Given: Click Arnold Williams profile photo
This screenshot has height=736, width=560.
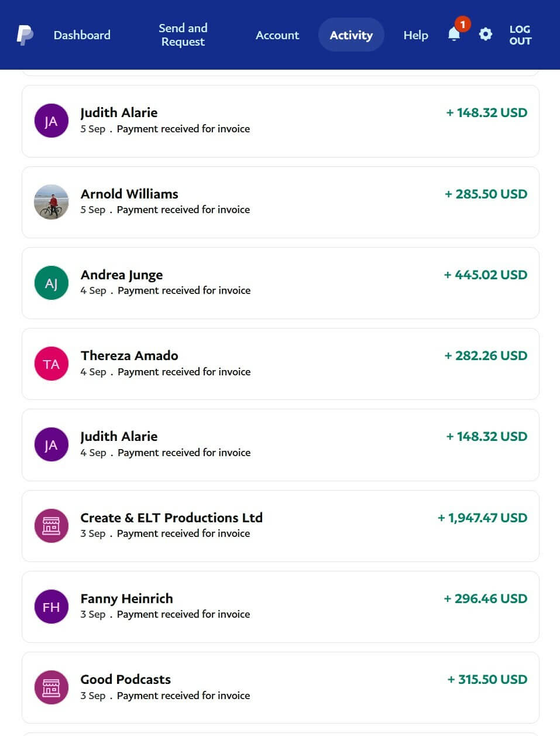Looking at the screenshot, I should (x=51, y=202).
